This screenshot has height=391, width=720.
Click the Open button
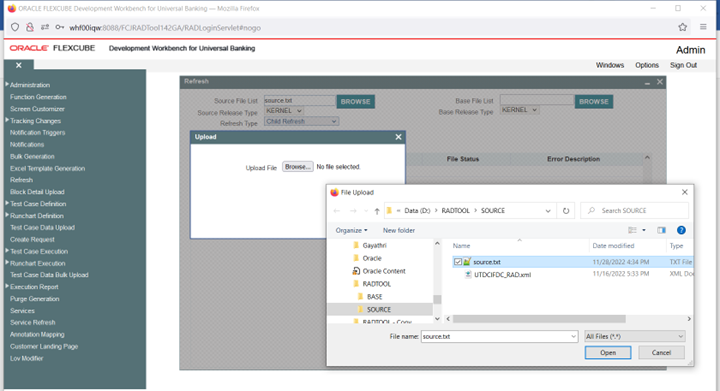pyautogui.click(x=608, y=352)
